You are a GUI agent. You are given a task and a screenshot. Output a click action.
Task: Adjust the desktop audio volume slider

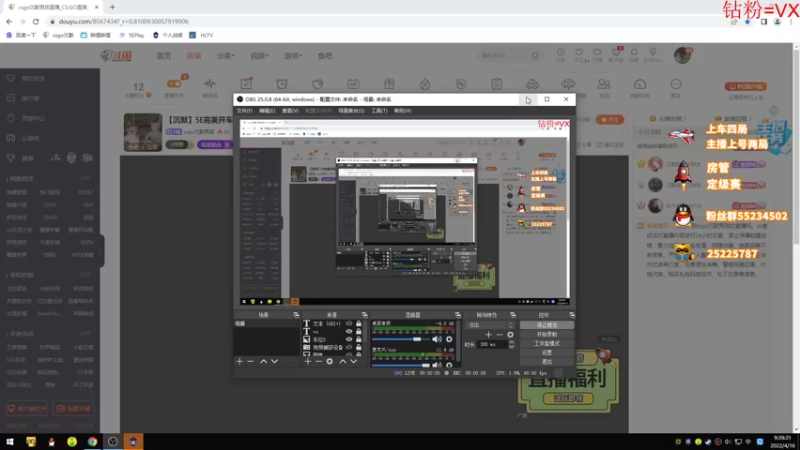[x=401, y=339]
